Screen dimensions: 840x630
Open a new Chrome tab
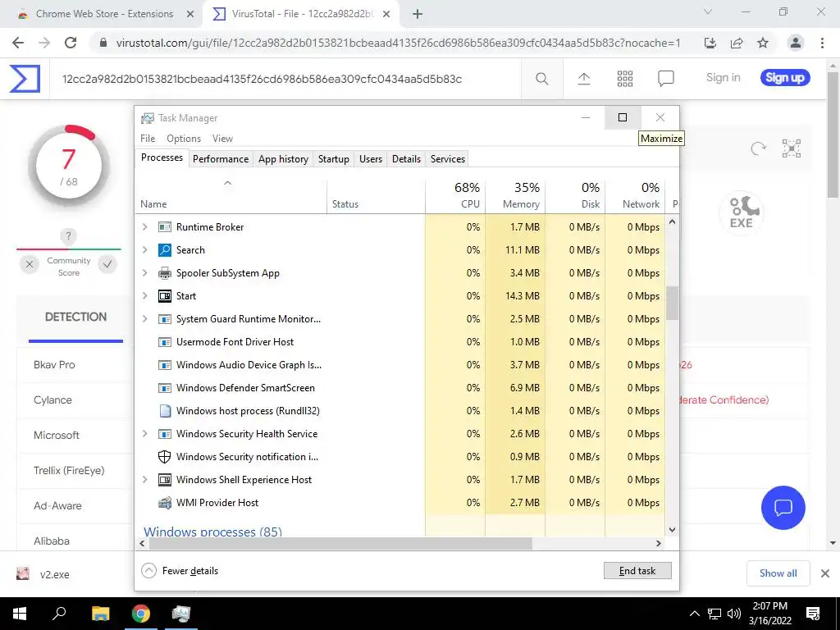[418, 15]
